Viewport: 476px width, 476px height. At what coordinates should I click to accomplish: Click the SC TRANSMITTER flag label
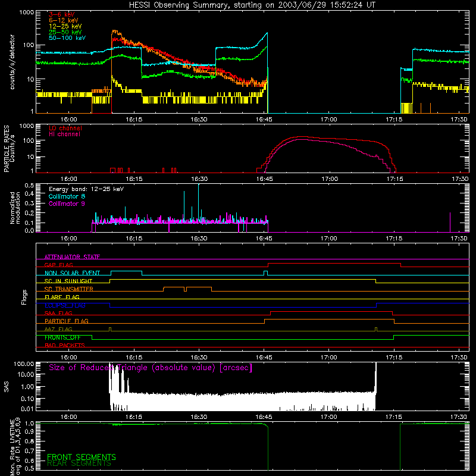tap(69, 289)
